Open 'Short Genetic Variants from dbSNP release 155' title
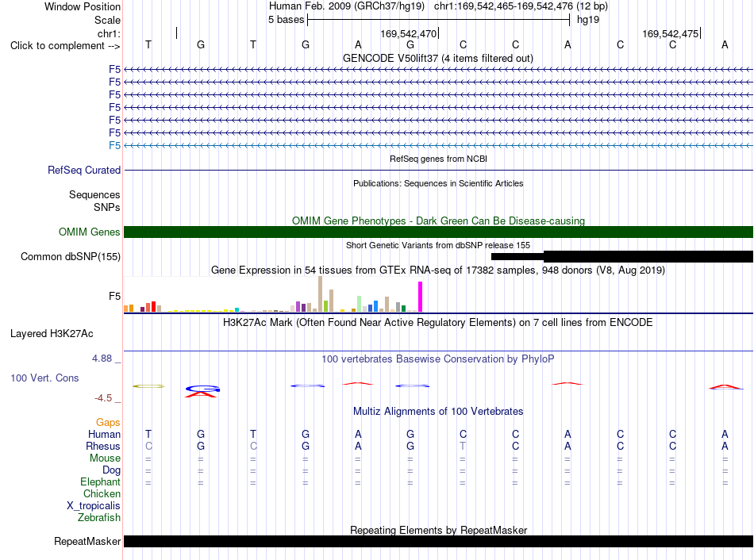 pyautogui.click(x=438, y=245)
